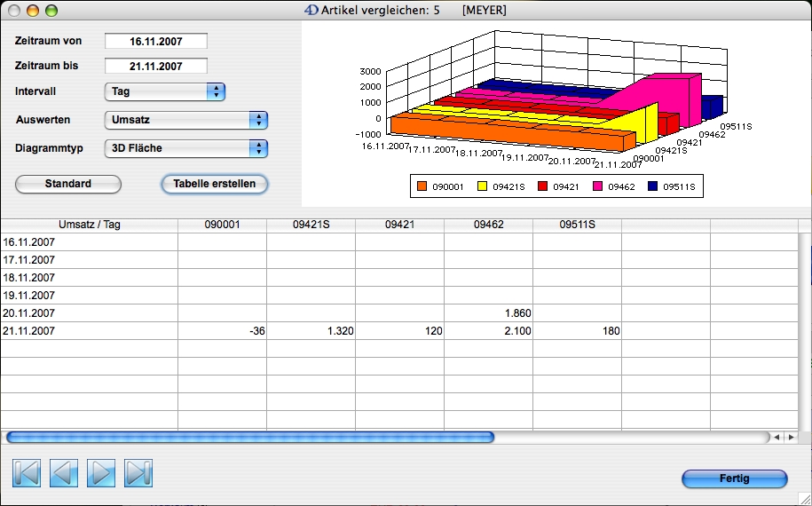Click the next record arrow icon
Screen dimensions: 812x506
pos(101,472)
